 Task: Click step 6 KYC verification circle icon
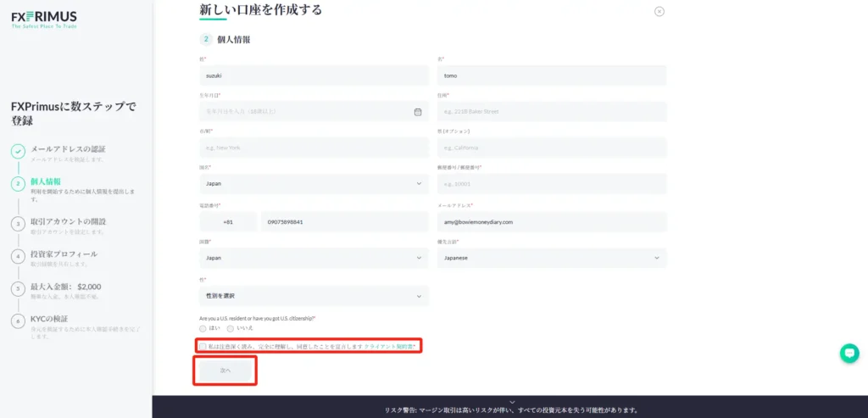tap(18, 320)
